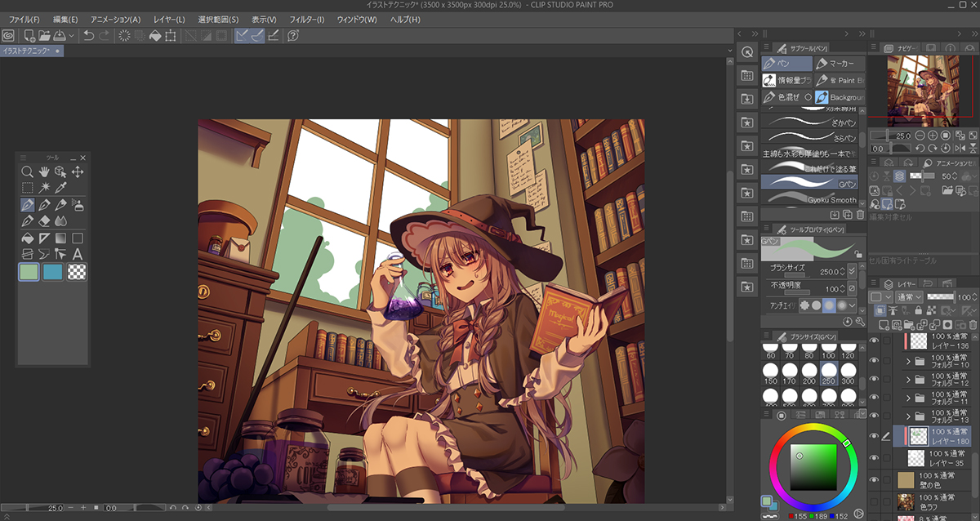The width and height of the screenshot is (980, 521).
Task: Pick the Magic Wand auto-select tool
Action: point(44,188)
